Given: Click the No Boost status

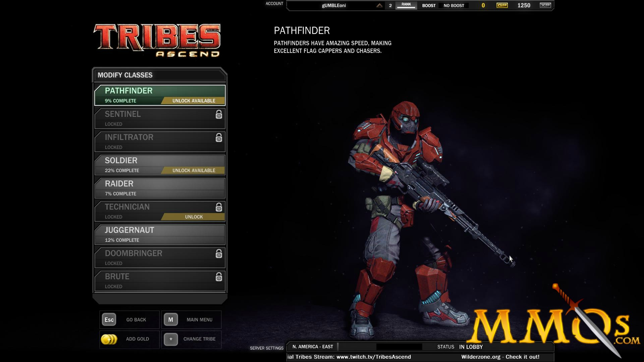Looking at the screenshot, I should 454,6.
